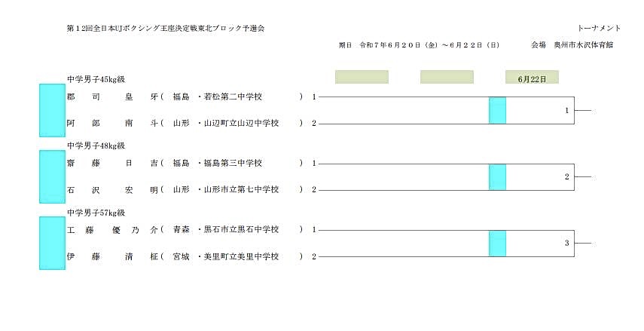This screenshot has height=331, width=644.
Task: Select the 中学男子57kg級 category heading
Action: point(96,211)
